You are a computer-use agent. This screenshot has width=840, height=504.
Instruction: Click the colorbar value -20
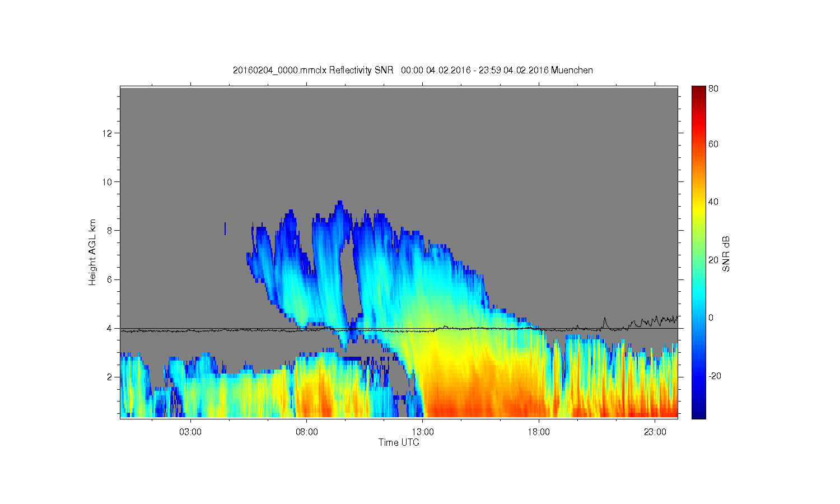coord(715,376)
